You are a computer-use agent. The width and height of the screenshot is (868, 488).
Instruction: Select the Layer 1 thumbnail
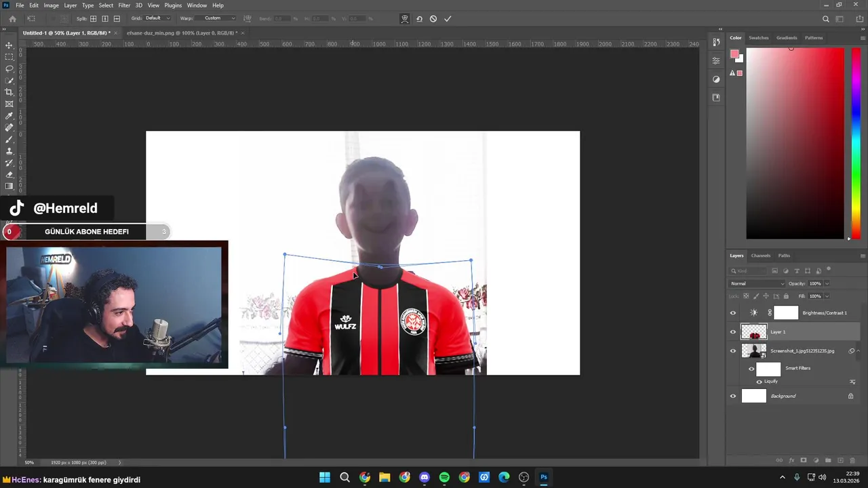(754, 332)
